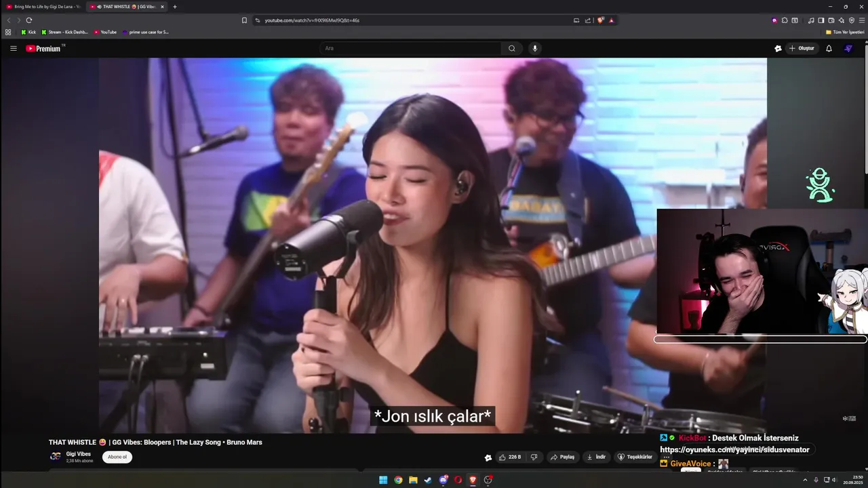Click the sparkle icon left of Oluştur
Viewport: 868px width, 488px height.
(x=778, y=48)
